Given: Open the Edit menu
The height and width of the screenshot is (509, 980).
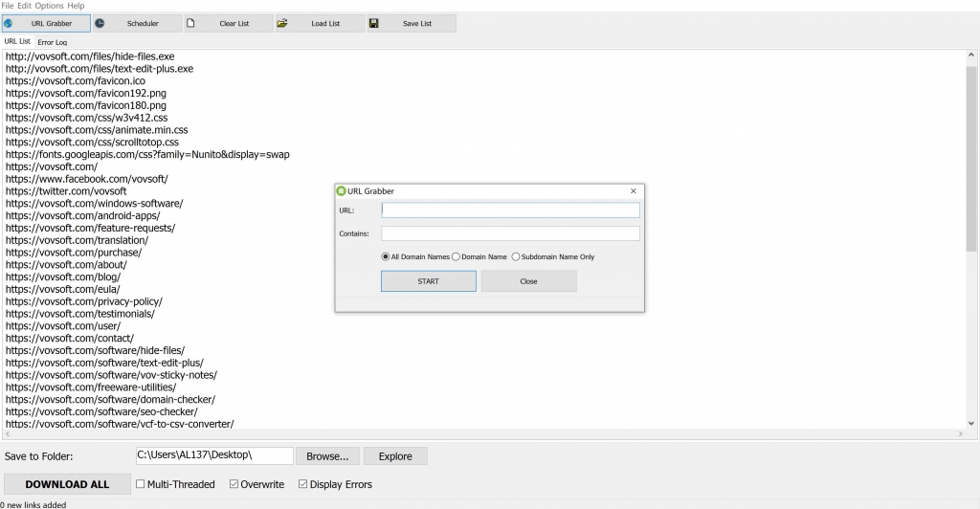Looking at the screenshot, I should point(24,6).
